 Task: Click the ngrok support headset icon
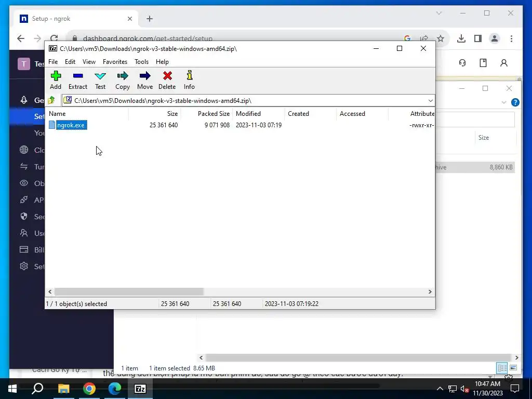tap(462, 63)
